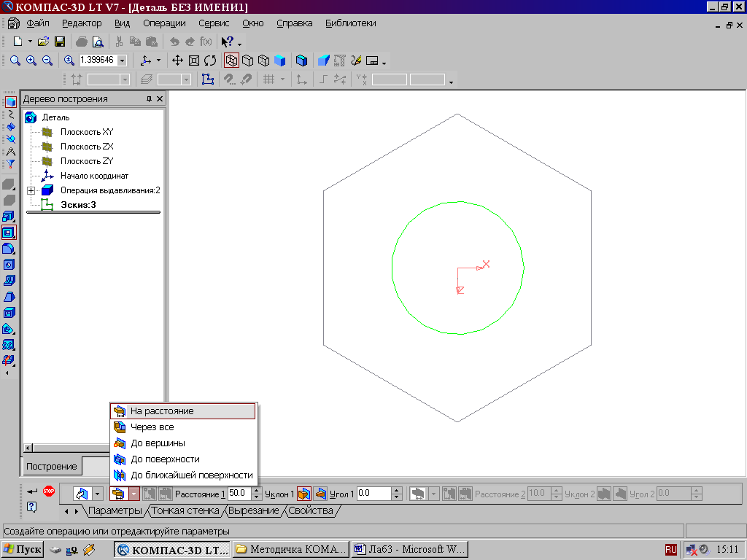Expand the Операция выдавливания:2 tree node
This screenshot has width=747, height=560.
click(x=31, y=190)
